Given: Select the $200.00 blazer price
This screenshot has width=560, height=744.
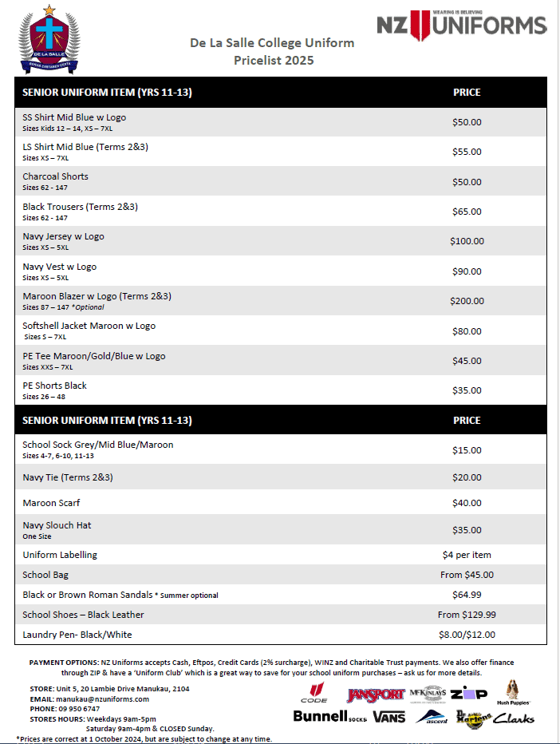Looking at the screenshot, I should pos(467,301).
